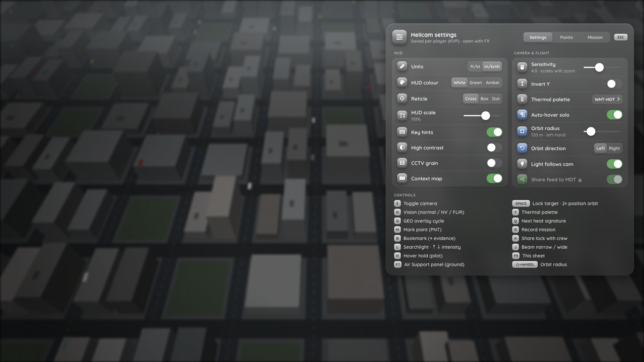Select the Dot reticle option

pos(496,99)
